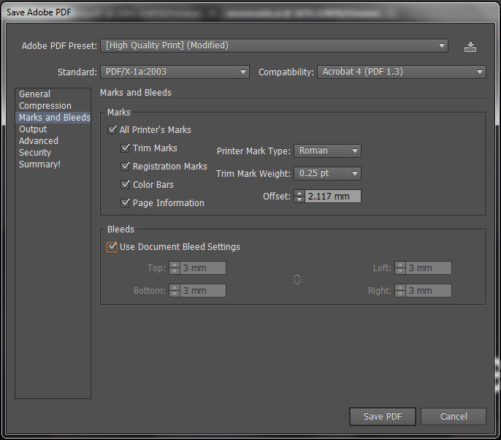Click the save preset icon

470,47
